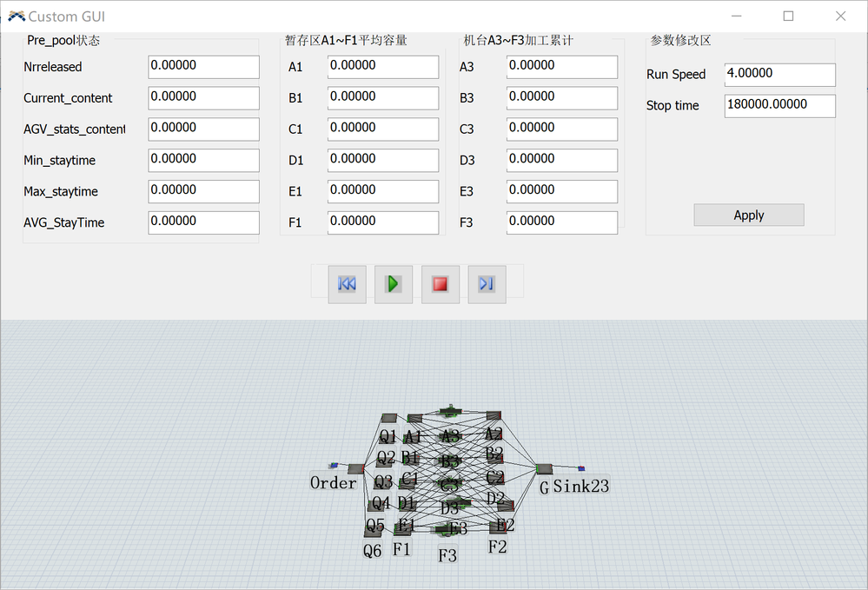Click the F3 label in the model

click(447, 555)
